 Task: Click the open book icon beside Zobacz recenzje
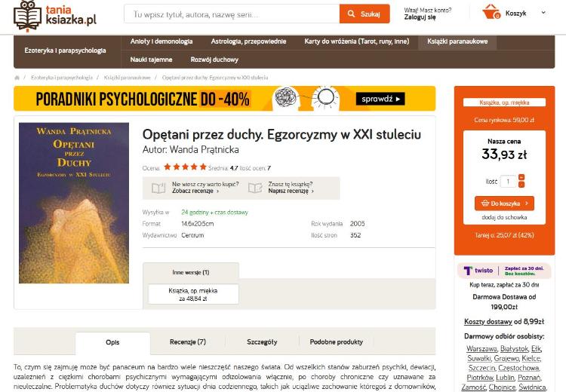(158, 188)
